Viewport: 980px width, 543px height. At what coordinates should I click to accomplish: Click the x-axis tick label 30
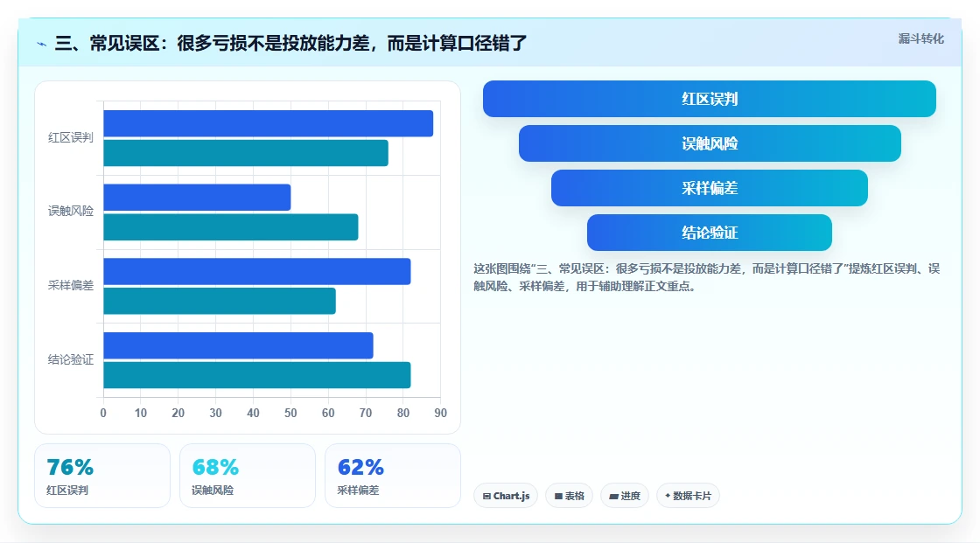[x=215, y=413]
